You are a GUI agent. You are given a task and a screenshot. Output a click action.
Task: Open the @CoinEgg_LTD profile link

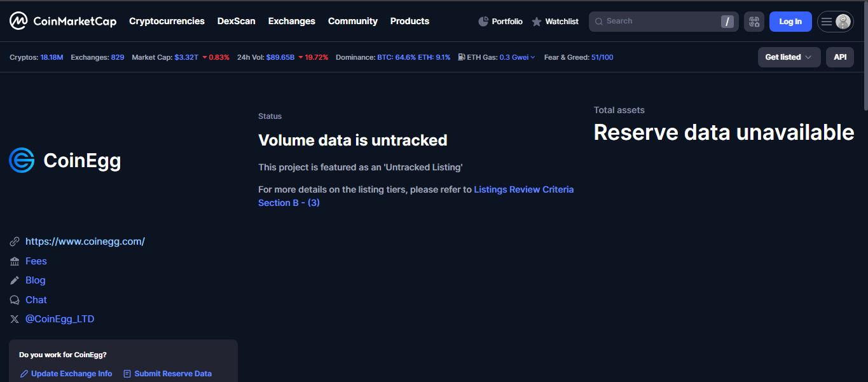click(60, 319)
